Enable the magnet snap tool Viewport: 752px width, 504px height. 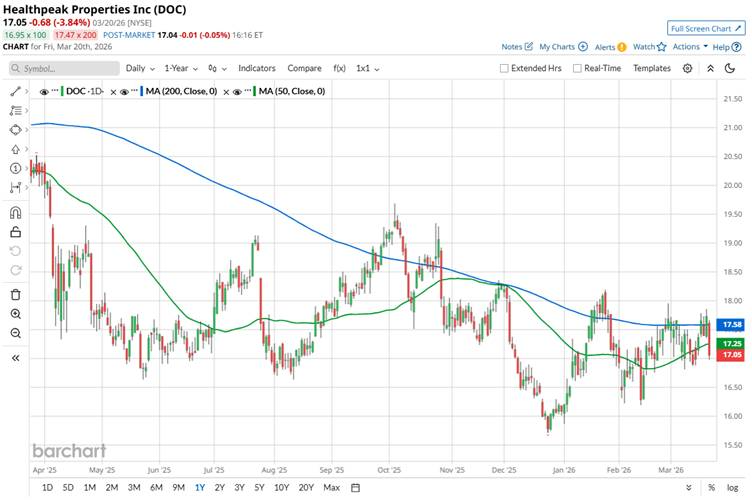(15, 212)
